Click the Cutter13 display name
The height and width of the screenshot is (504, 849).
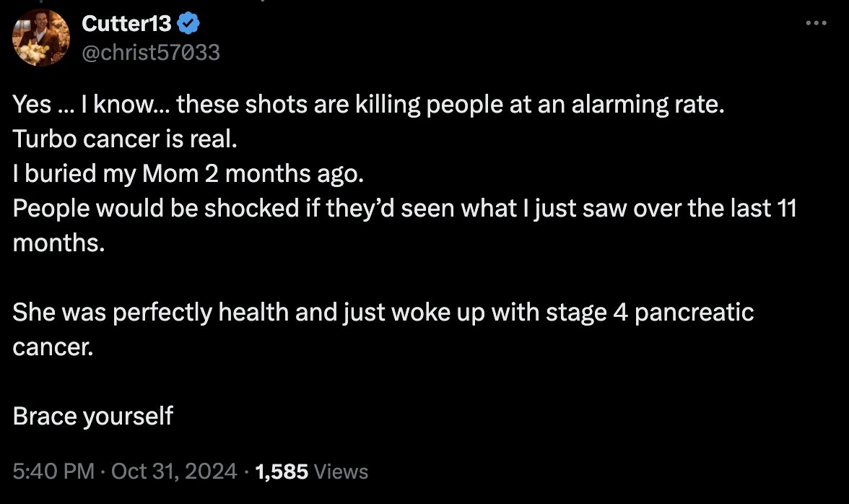126,24
